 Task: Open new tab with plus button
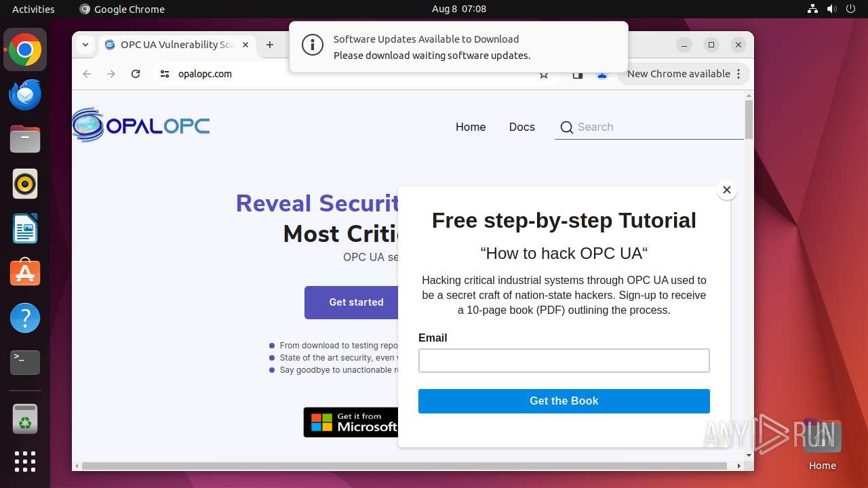pyautogui.click(x=270, y=45)
